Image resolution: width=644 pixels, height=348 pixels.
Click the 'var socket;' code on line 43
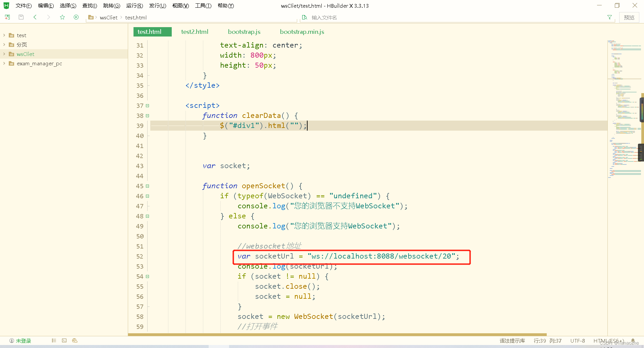coord(226,166)
